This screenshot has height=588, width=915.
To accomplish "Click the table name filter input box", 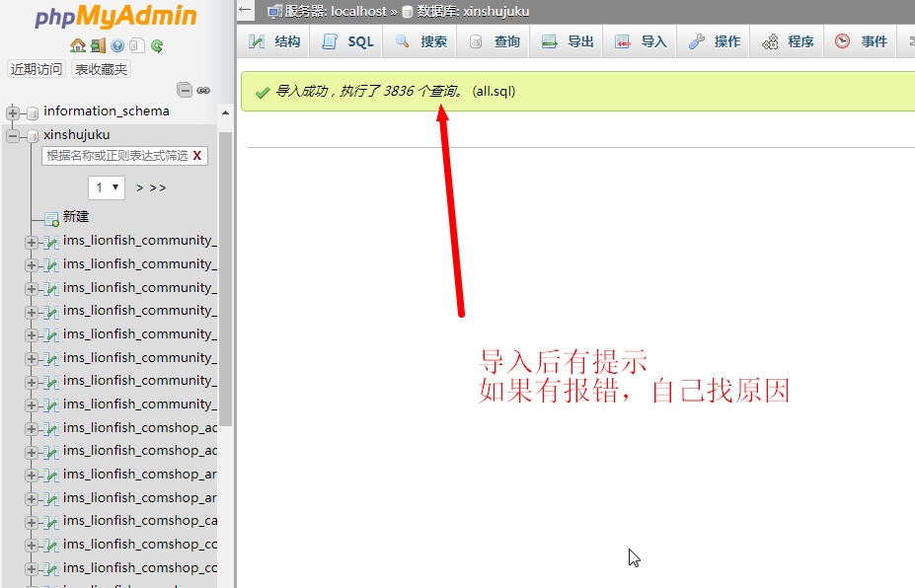I will 114,156.
